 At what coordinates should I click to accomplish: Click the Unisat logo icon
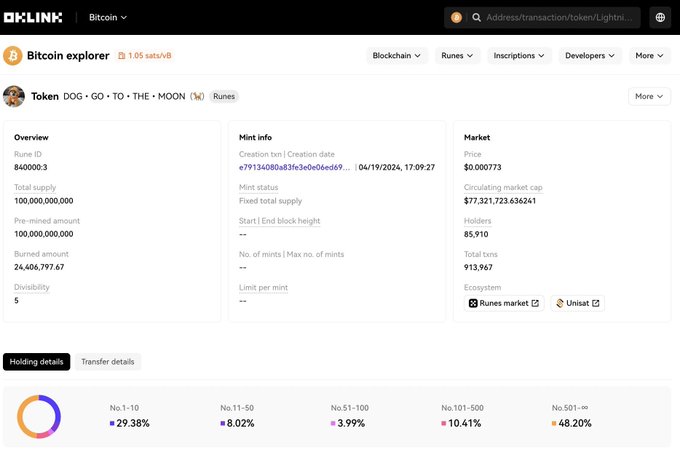click(560, 303)
